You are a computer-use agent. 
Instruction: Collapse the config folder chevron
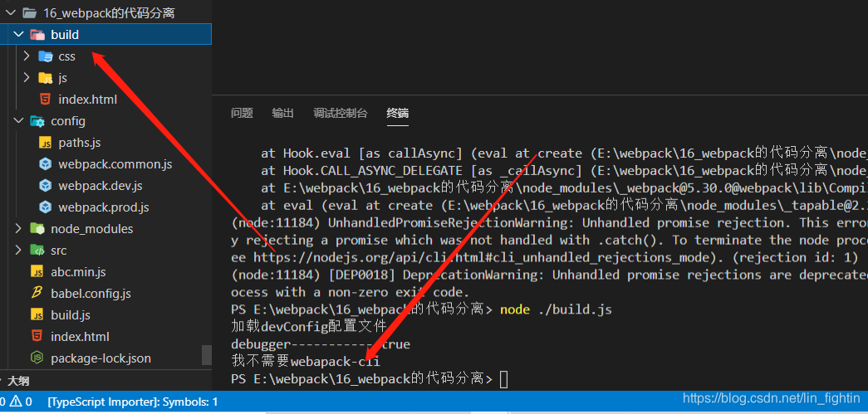pos(18,120)
